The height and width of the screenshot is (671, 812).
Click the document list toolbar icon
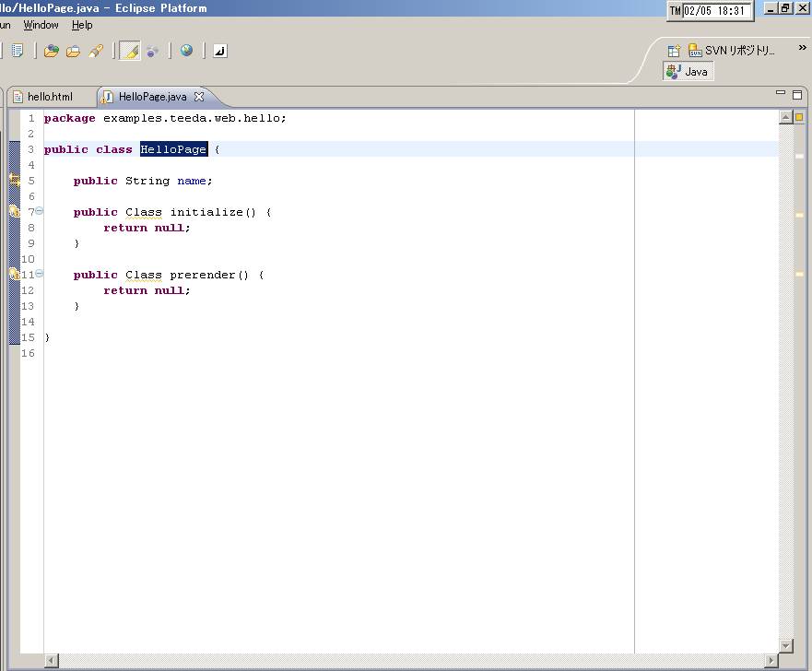18,51
